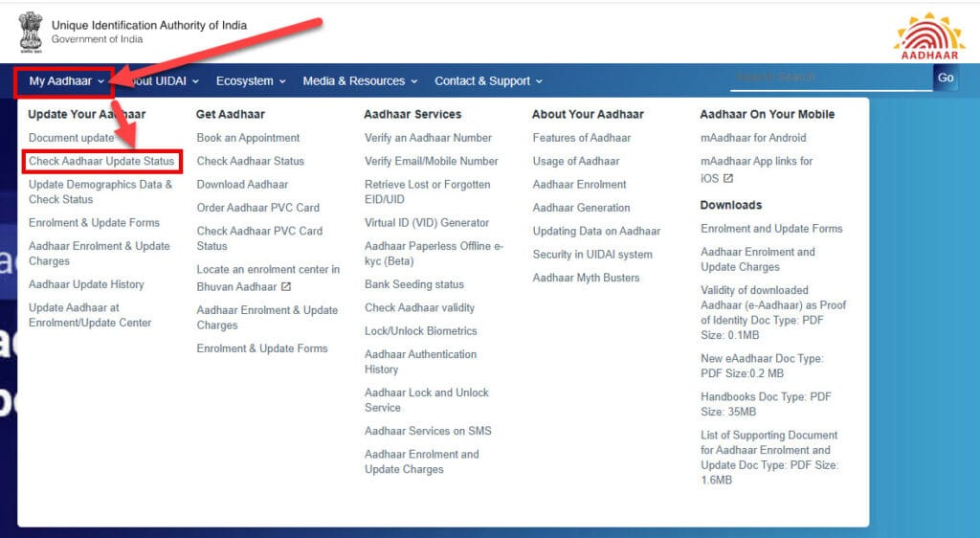Select Verify Email/Mobile Number
The width and height of the screenshot is (980, 538).
[x=432, y=161]
